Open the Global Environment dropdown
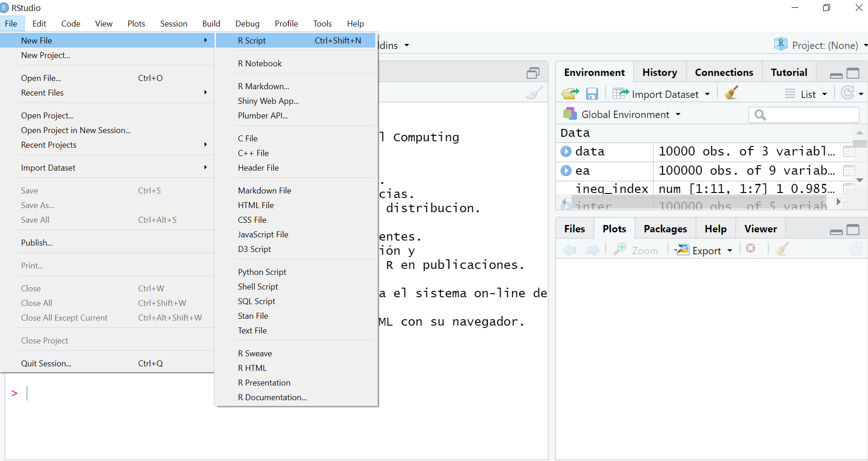This screenshot has height=461, width=868. tap(625, 114)
